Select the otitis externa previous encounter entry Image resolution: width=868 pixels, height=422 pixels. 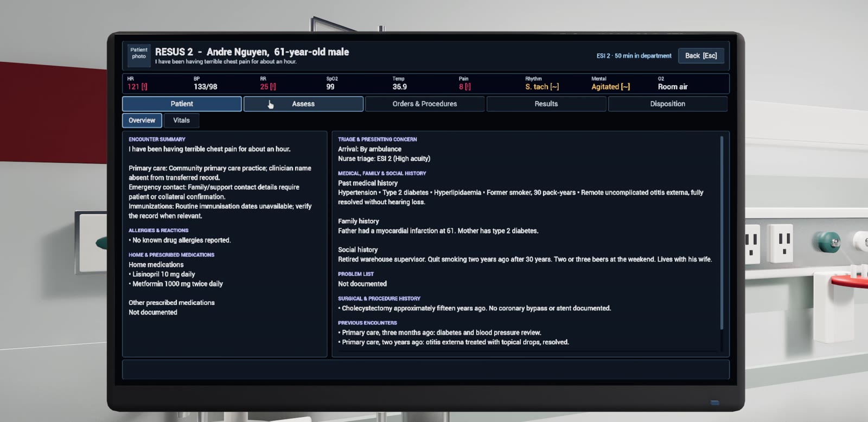[454, 342]
